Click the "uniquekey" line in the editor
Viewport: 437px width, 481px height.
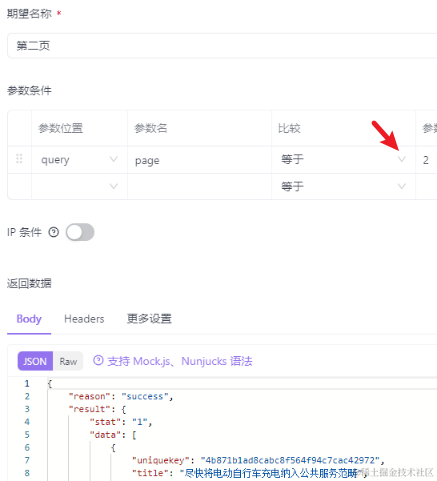(x=258, y=460)
